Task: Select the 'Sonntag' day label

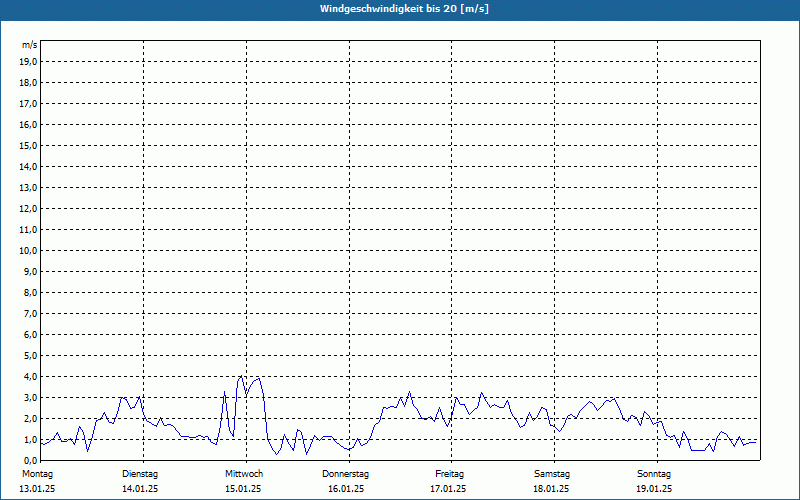Action: (654, 474)
